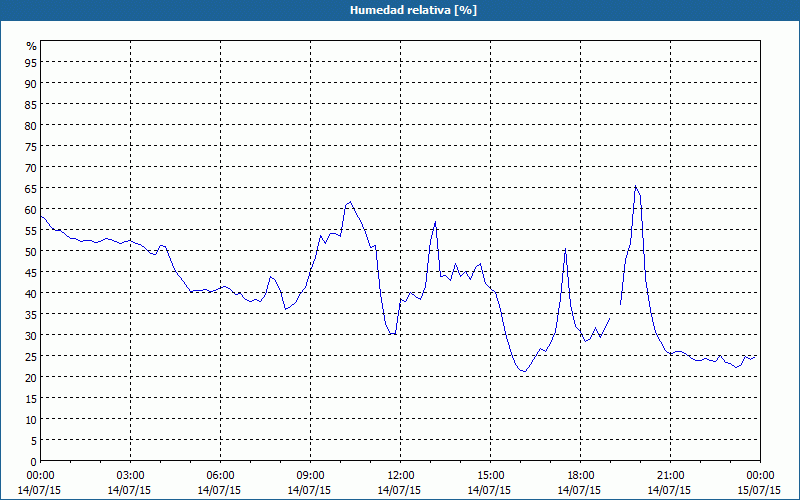
Task: Select the 03:00 time axis label
Action: 130,476
